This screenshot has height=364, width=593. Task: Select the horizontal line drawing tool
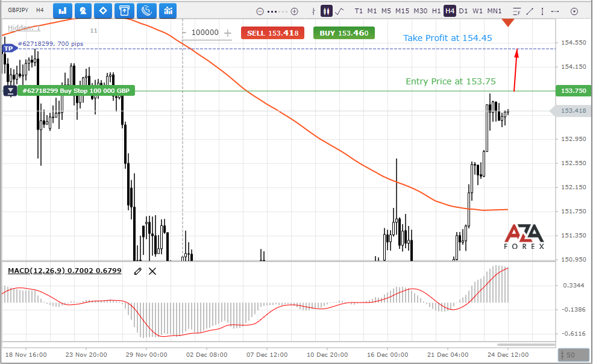pos(555,11)
